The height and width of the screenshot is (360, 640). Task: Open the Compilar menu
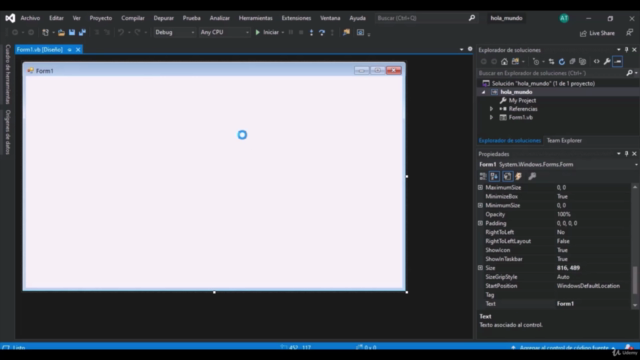[133, 18]
